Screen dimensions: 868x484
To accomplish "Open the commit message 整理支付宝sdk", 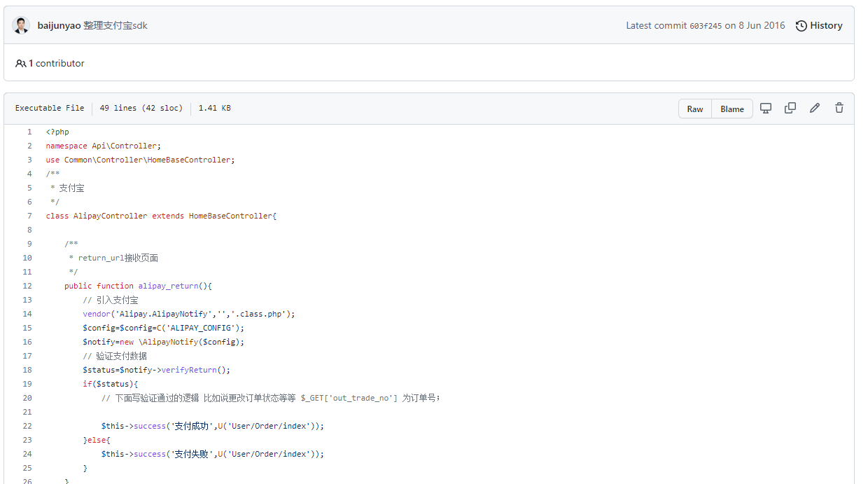I will 115,25.
